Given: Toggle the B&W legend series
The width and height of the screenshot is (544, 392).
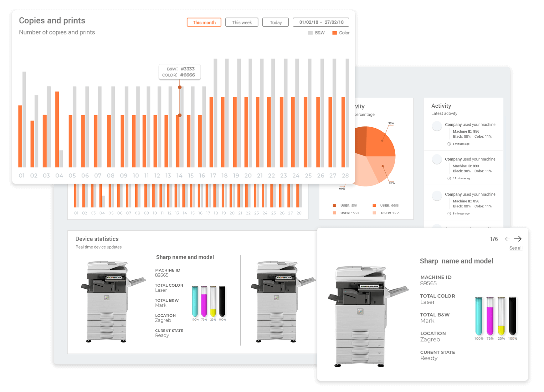Looking at the screenshot, I should 316,33.
